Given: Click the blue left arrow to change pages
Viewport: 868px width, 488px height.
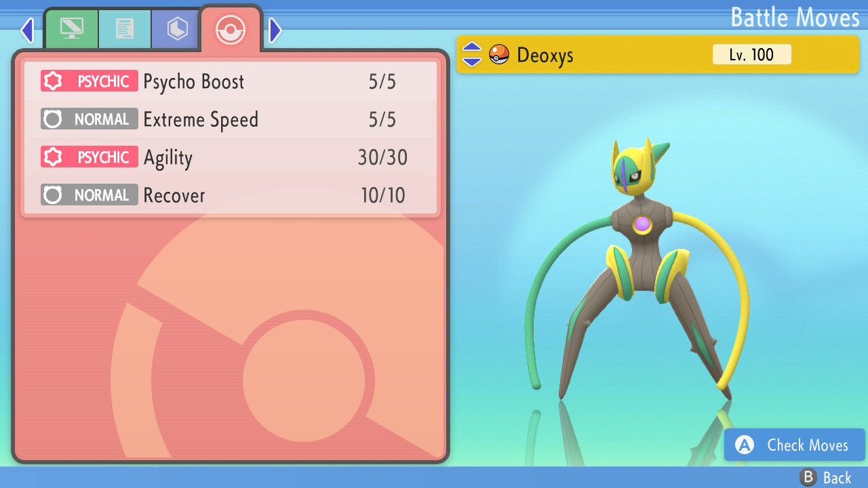Looking at the screenshot, I should tap(26, 30).
